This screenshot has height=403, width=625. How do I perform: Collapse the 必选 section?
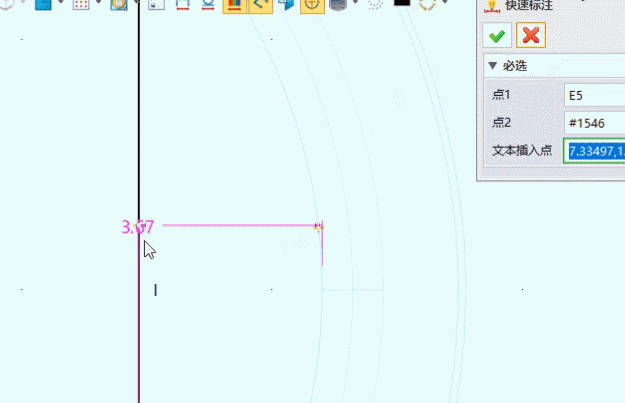coord(493,66)
